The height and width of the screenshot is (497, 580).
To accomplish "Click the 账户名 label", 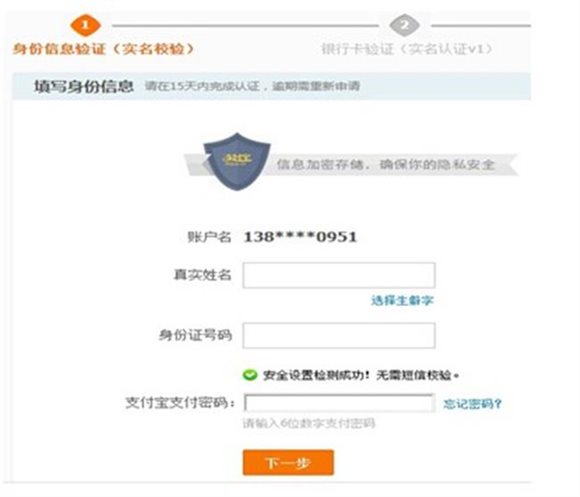I will pyautogui.click(x=209, y=237).
